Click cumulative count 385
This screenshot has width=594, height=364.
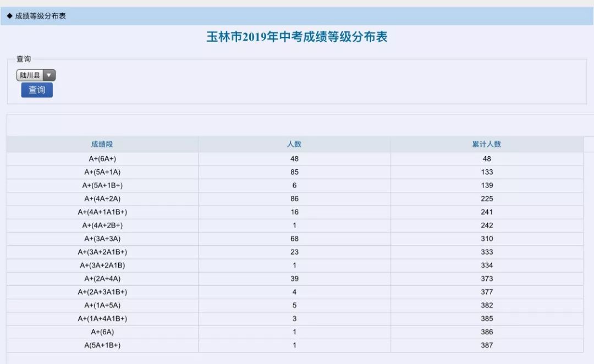tap(487, 318)
